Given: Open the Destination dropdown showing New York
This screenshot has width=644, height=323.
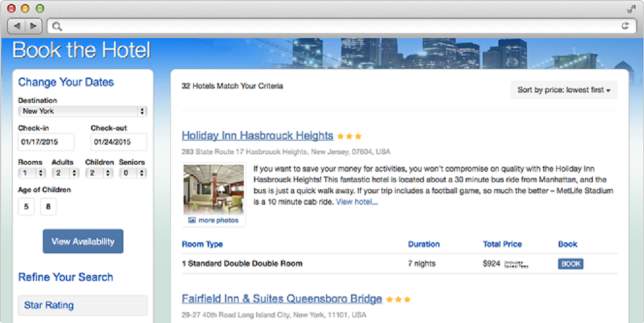Looking at the screenshot, I should pyautogui.click(x=83, y=111).
